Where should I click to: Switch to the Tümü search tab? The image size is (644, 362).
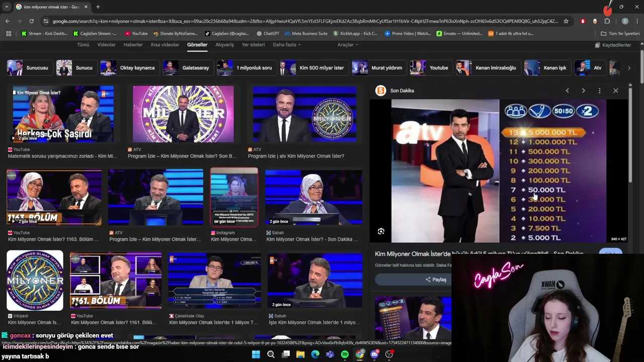coord(83,45)
